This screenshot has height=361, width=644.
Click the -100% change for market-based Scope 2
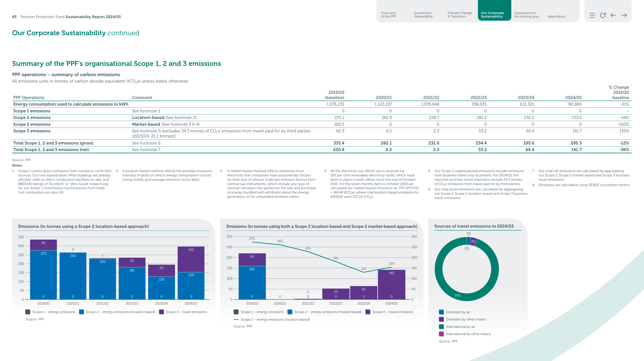pyautogui.click(x=623, y=124)
